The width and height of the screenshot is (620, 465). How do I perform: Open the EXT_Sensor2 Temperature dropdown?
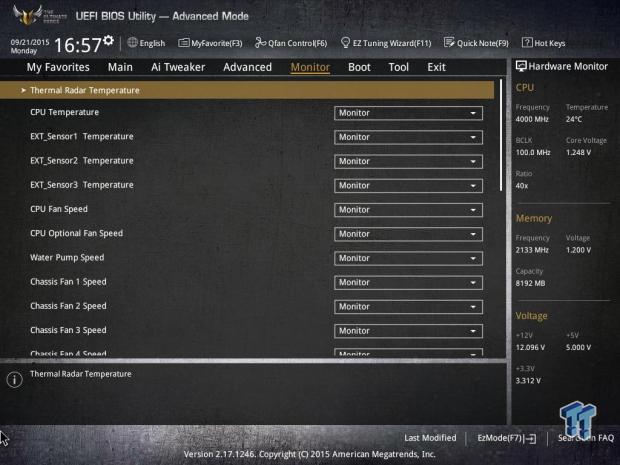[x=408, y=161]
